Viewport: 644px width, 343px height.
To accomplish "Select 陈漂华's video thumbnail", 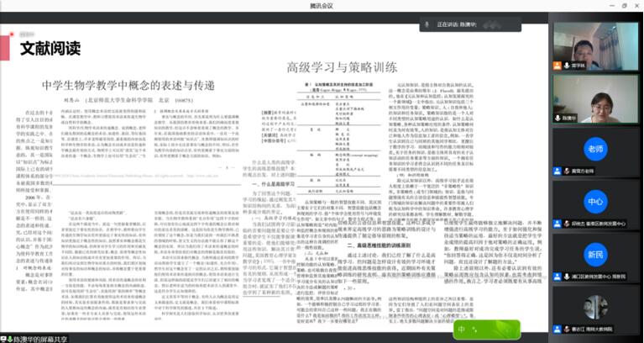I will tap(595, 98).
